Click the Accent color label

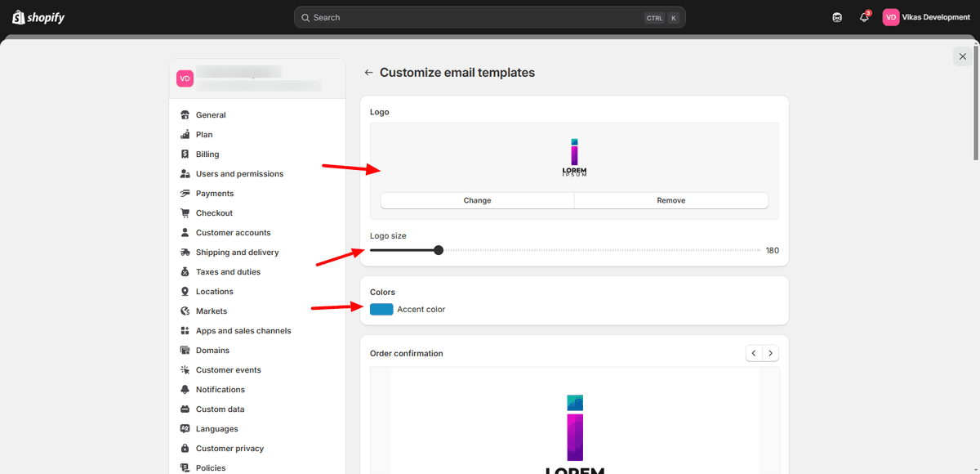(x=421, y=309)
